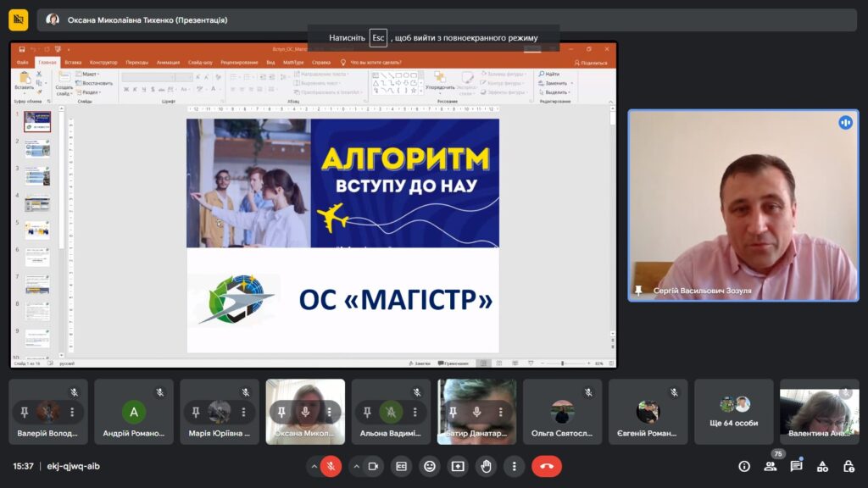
Task: Open the emoji reactions panel
Action: tap(430, 466)
